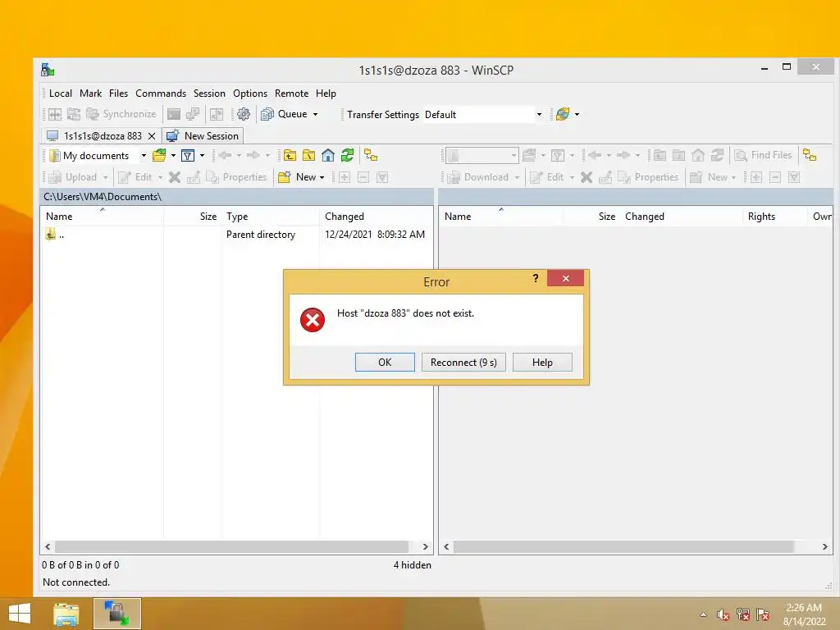Click remote panel scrollbar left arrow

[446, 546]
